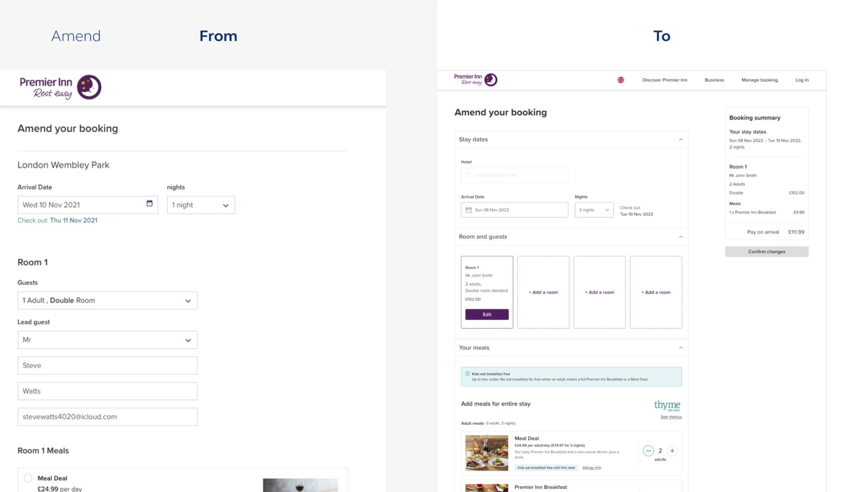Screen dimensions: 868x492
Task: Click the Kids eat breakfast free with this meal tag
Action: (x=546, y=467)
